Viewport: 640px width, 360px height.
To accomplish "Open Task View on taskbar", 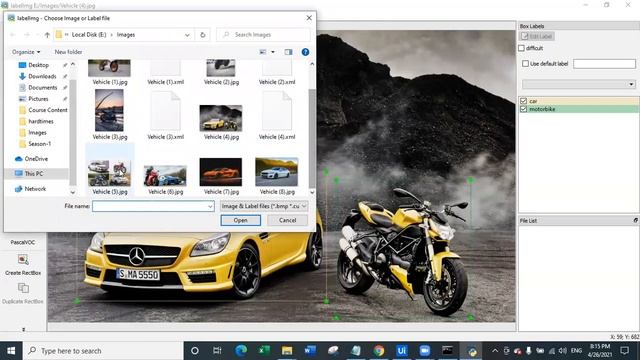I will [x=217, y=351].
